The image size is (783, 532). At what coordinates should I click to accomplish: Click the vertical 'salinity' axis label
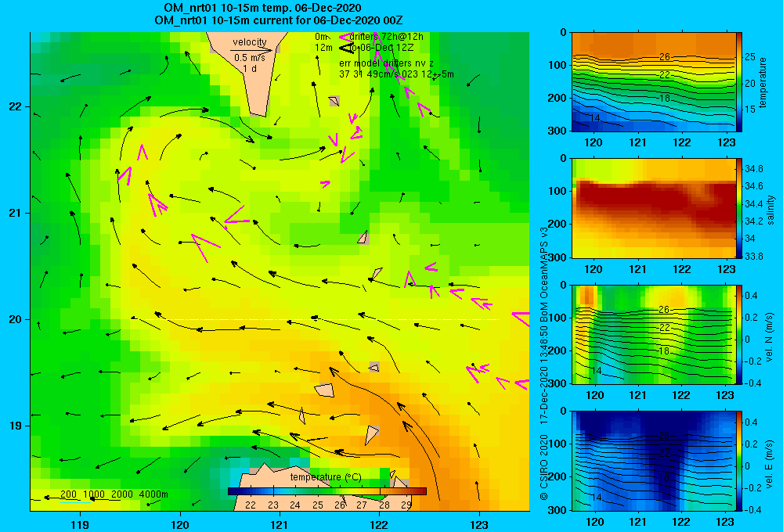pyautogui.click(x=770, y=210)
